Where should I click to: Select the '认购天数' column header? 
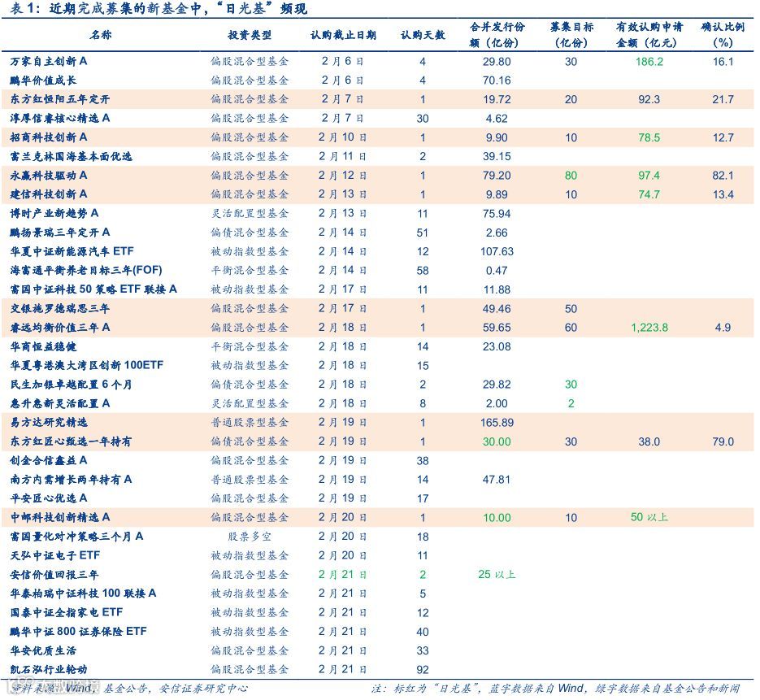pyautogui.click(x=423, y=34)
